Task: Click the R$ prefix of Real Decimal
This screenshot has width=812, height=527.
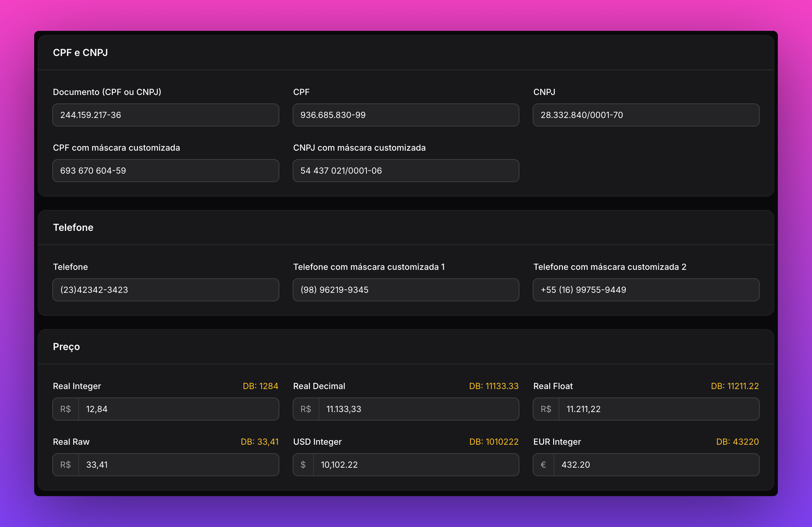Action: 306,409
